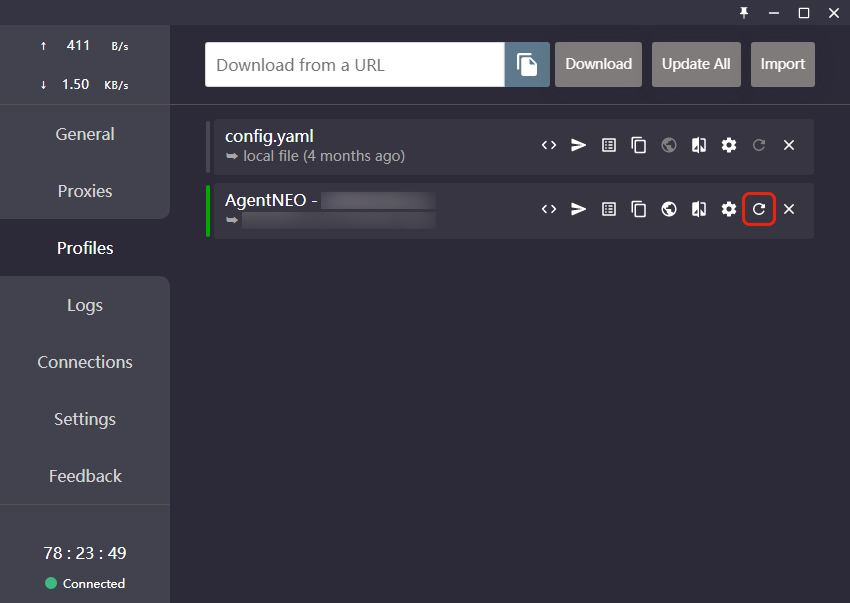
Task: Duplicate the config.yaml profile
Action: click(639, 145)
